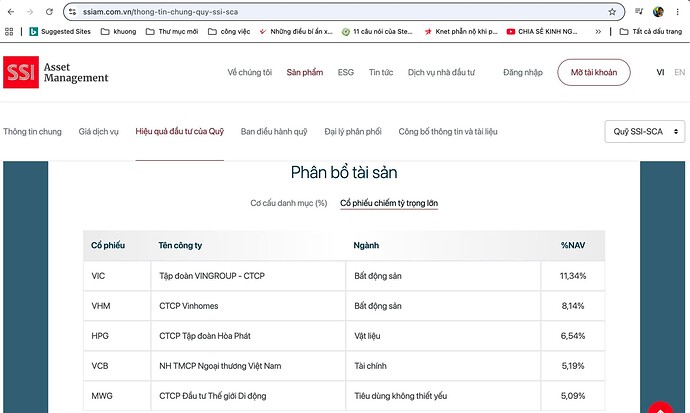Open the công việc bookmark folder
Image resolution: width=690 pixels, height=413 pixels.
[229, 32]
